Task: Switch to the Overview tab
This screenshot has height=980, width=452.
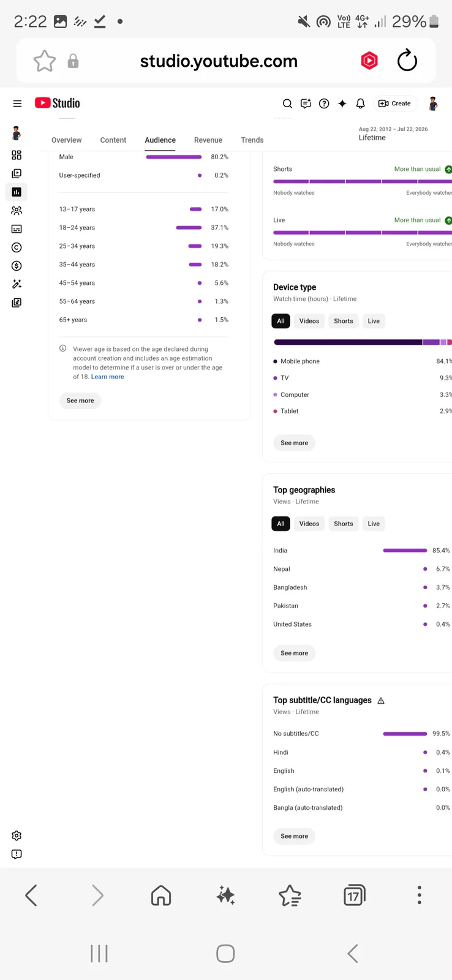Action: (x=67, y=140)
